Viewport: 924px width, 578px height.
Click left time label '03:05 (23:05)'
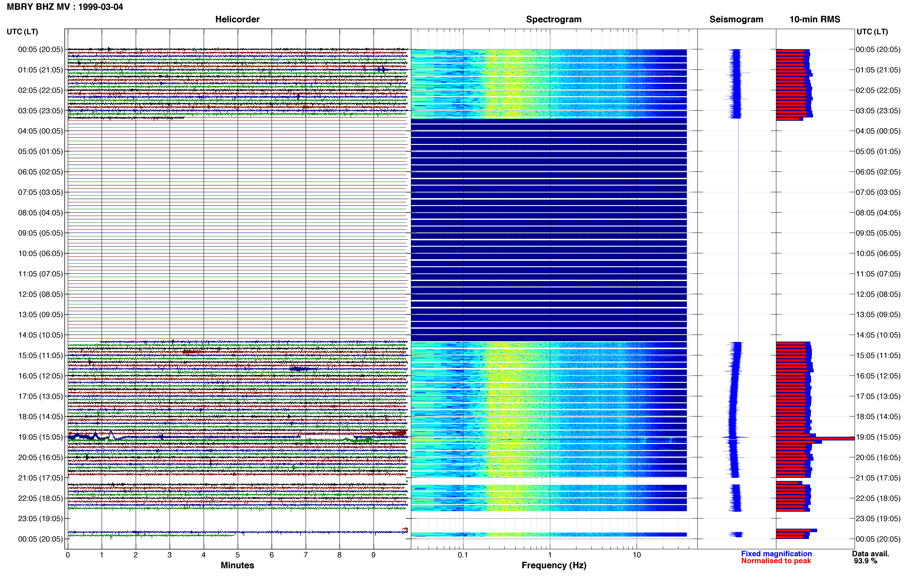coord(41,111)
